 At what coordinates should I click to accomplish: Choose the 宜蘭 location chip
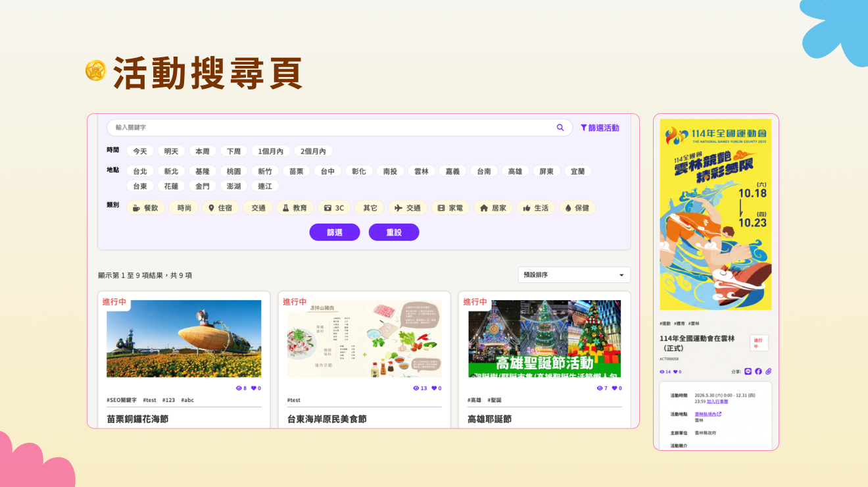coord(578,171)
